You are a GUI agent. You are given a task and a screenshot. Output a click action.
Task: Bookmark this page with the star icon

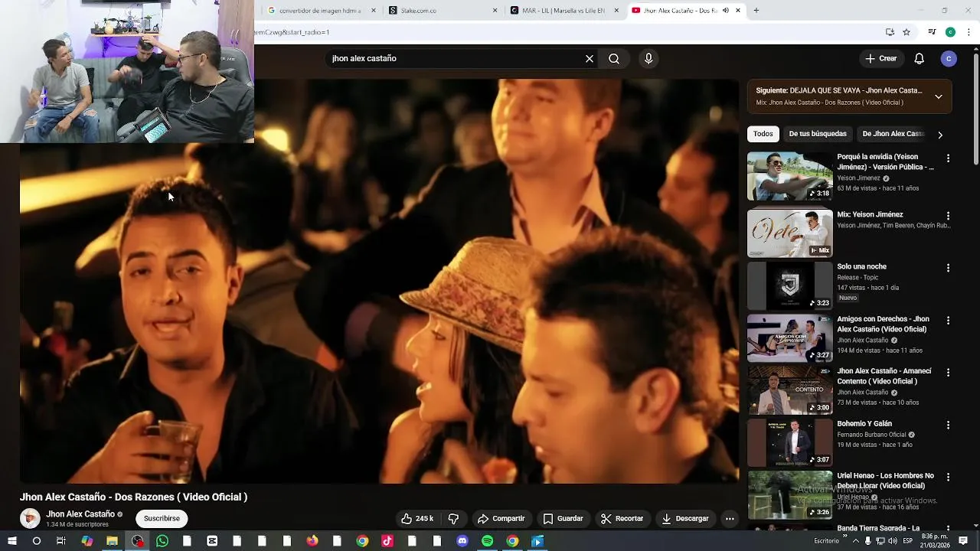point(906,32)
